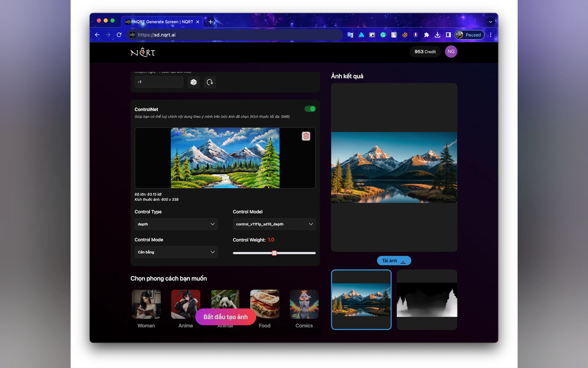Delete the ControlNet image with trash icon
The image size is (588, 368).
point(306,136)
